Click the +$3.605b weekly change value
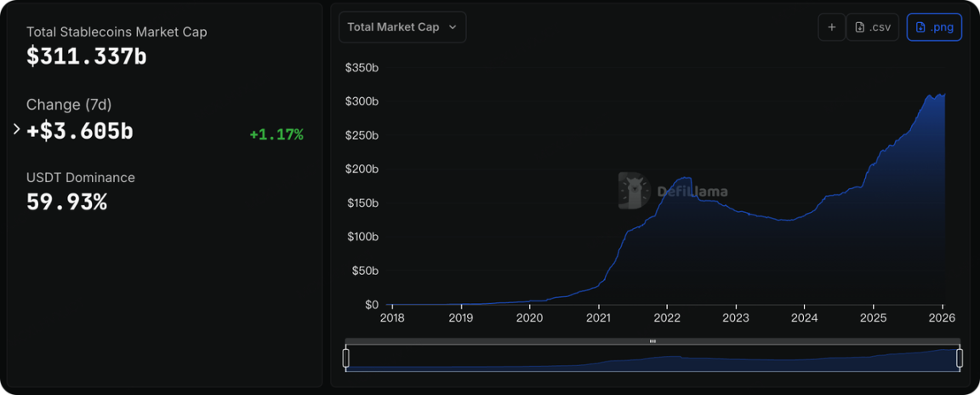 (80, 131)
